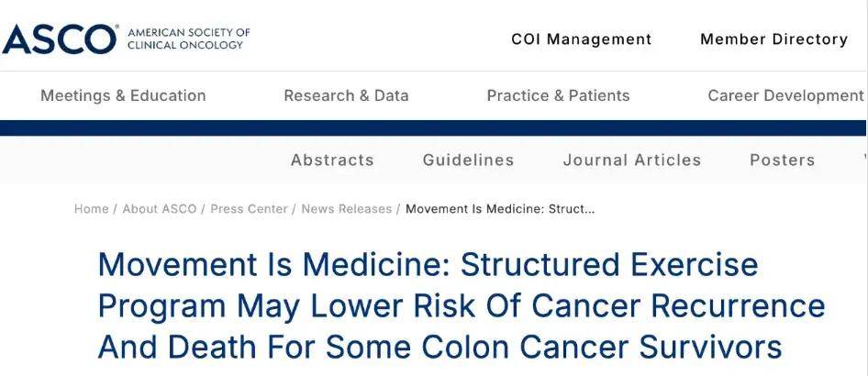Select the Journal Articles tab
This screenshot has width=868, height=376.
click(631, 160)
